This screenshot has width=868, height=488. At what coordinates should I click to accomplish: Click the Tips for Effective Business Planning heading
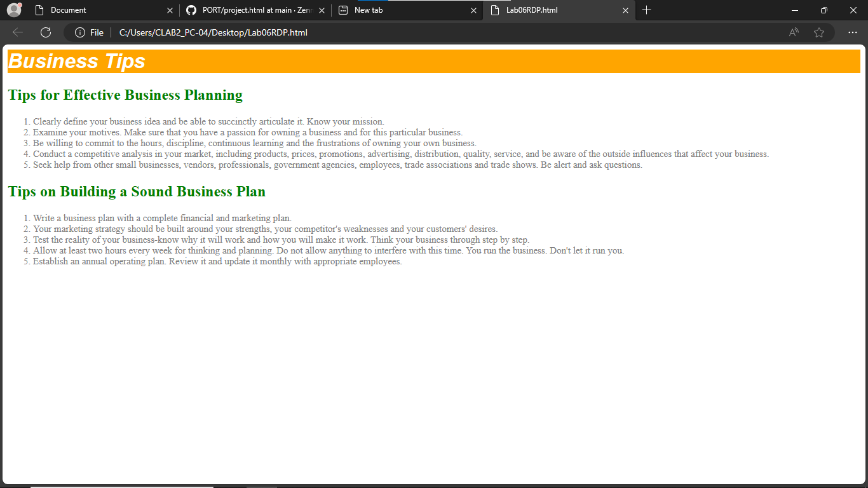125,95
